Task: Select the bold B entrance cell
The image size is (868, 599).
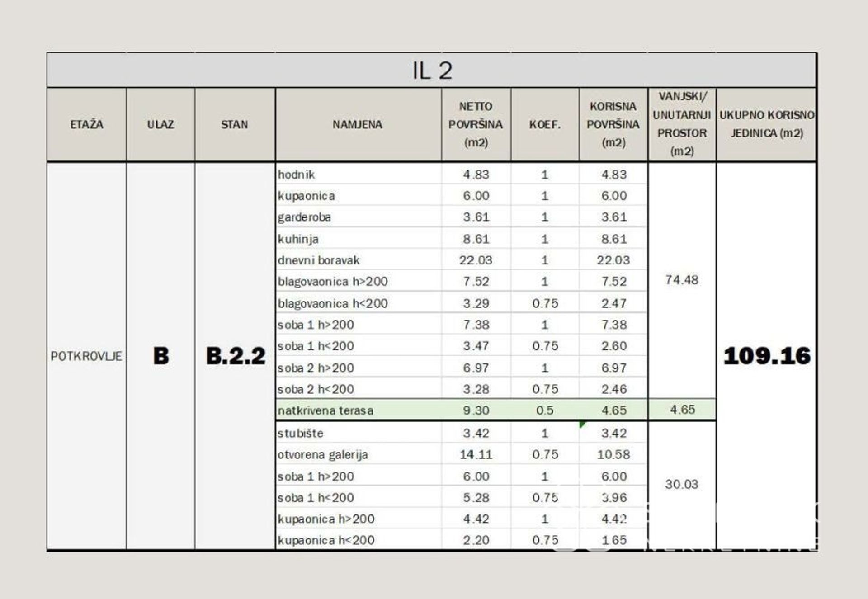Action: click(x=161, y=356)
